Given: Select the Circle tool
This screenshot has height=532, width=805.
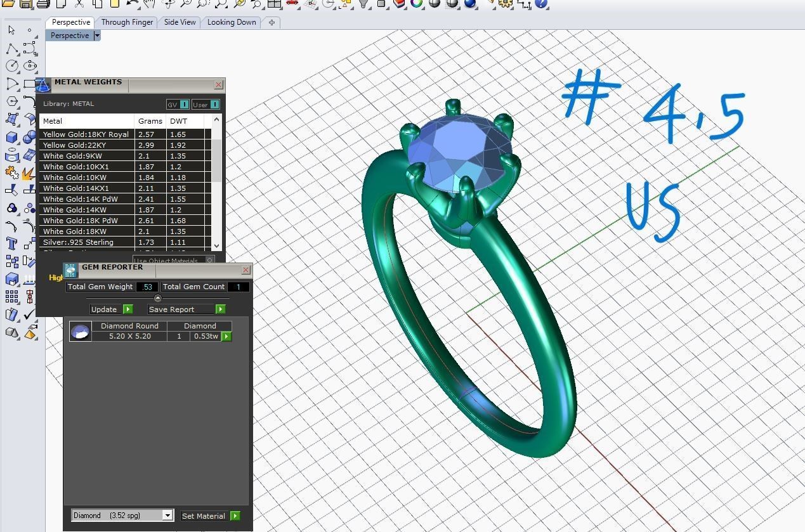Looking at the screenshot, I should pyautogui.click(x=11, y=66).
